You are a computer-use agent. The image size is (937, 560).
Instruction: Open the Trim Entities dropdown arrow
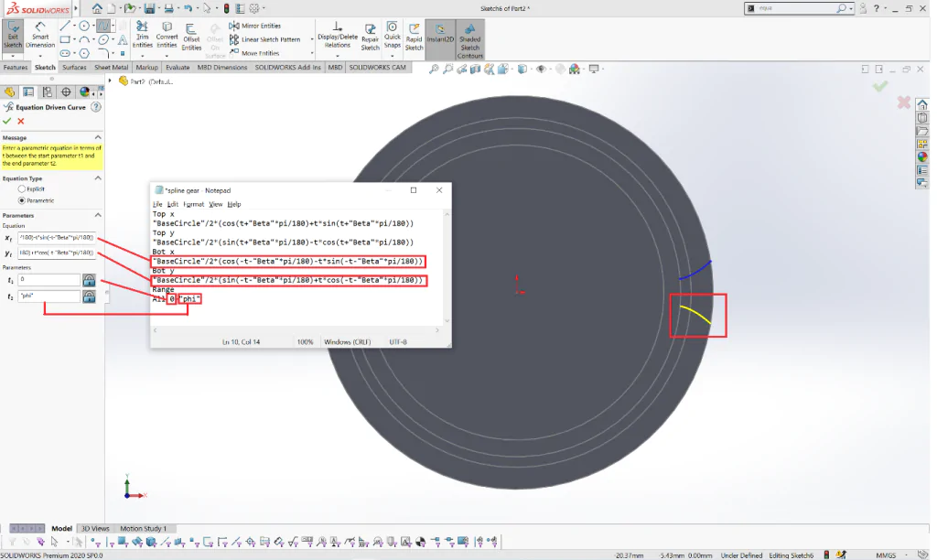coord(142,56)
